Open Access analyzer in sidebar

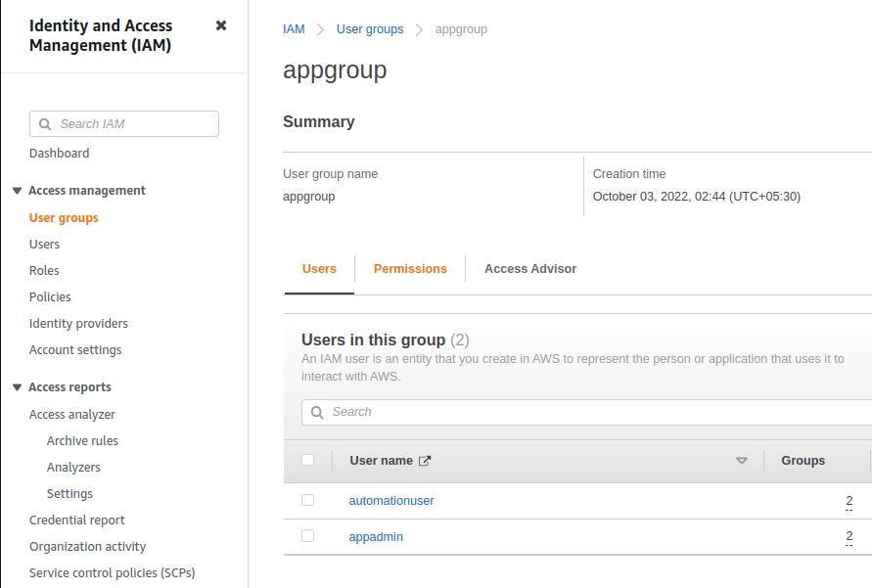pos(72,415)
